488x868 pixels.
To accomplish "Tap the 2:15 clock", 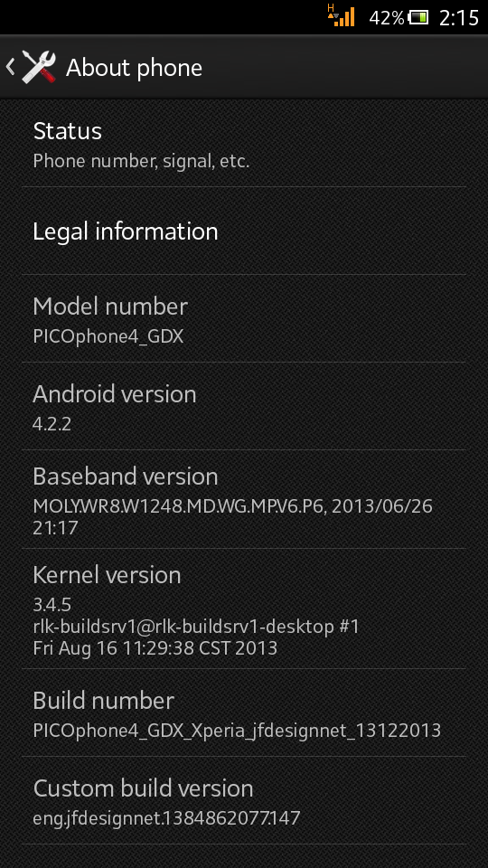I will tap(459, 18).
